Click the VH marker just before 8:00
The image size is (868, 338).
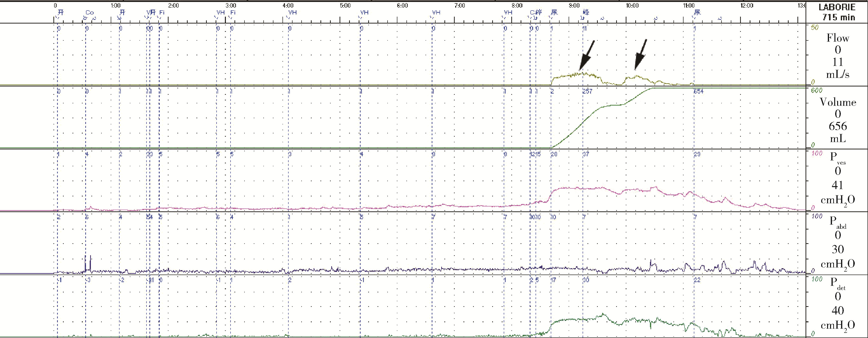tap(508, 13)
